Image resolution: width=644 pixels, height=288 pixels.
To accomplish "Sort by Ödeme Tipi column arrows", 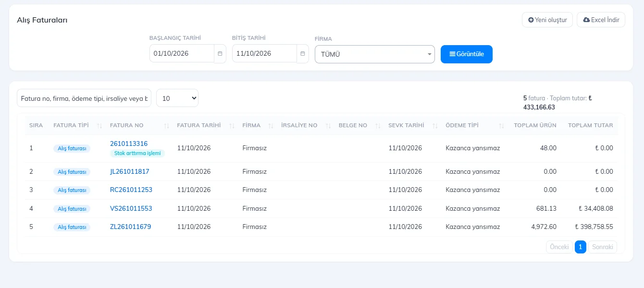I will (501, 126).
